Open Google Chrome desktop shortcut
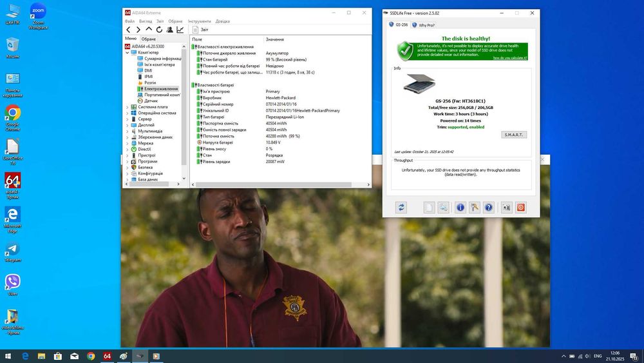Image resolution: width=644 pixels, height=363 pixels. tap(13, 118)
